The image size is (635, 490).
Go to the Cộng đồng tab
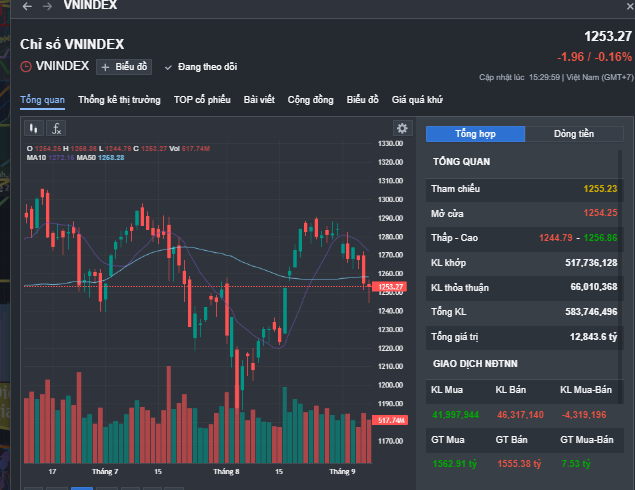[x=311, y=100]
